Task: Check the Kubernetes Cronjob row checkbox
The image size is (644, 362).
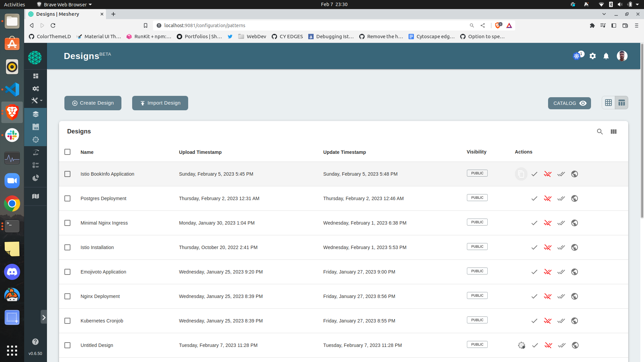Action: pyautogui.click(x=67, y=321)
